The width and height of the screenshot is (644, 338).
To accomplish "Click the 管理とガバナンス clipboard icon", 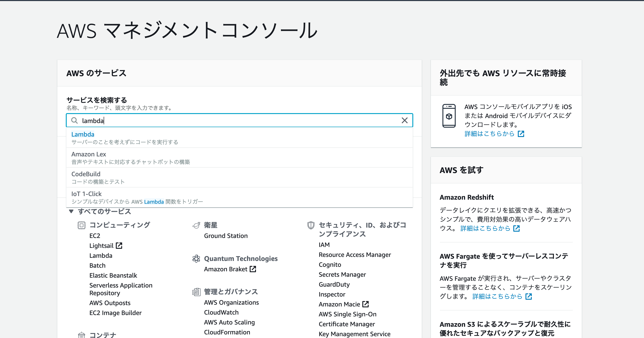I will pyautogui.click(x=196, y=292).
